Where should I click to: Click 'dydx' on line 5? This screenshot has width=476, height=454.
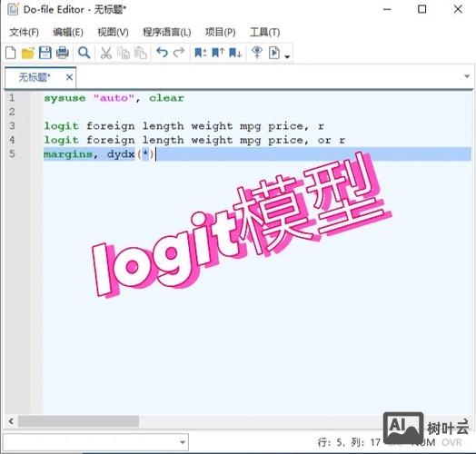[121, 154]
